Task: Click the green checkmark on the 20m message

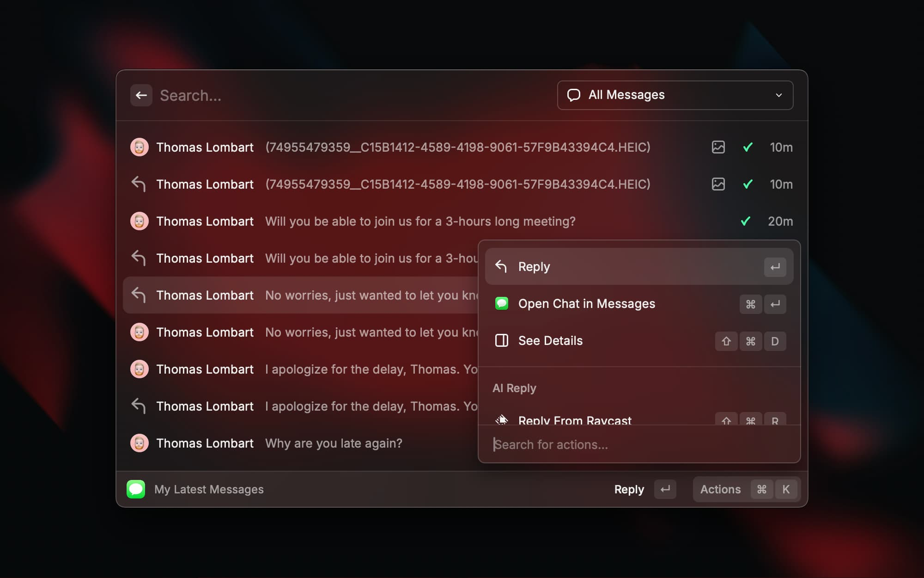Action: 745,221
